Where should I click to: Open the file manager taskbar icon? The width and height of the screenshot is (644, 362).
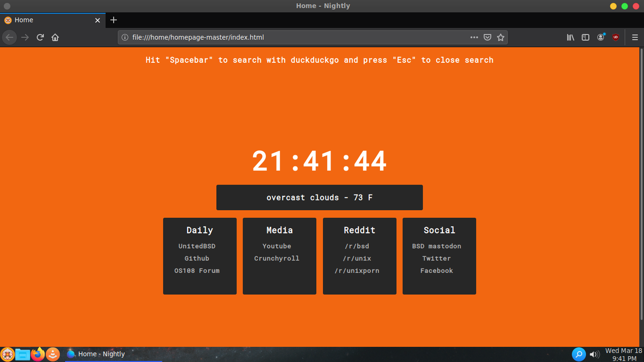coord(22,354)
